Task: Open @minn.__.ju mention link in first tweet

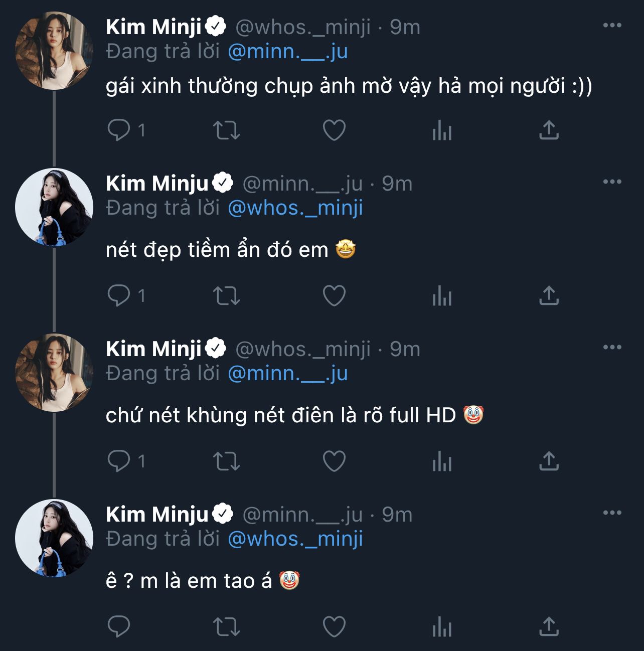Action: [x=287, y=52]
